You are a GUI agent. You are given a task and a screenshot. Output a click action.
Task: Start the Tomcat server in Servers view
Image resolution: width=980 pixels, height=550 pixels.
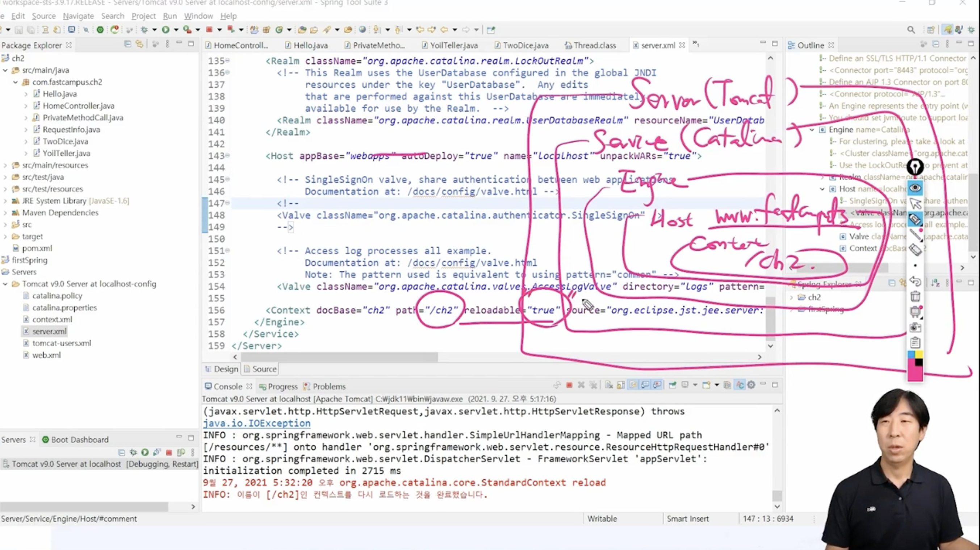(145, 452)
